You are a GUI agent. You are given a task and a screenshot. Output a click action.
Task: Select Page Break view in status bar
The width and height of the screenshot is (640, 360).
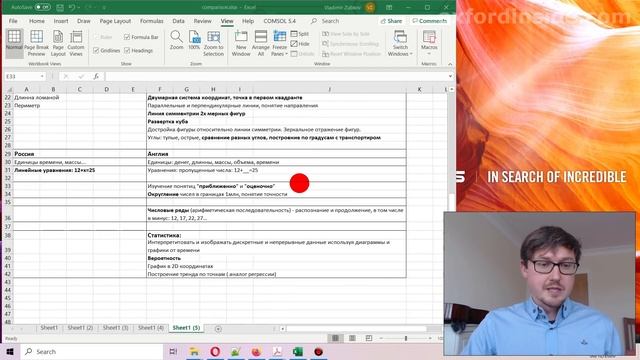369,338
